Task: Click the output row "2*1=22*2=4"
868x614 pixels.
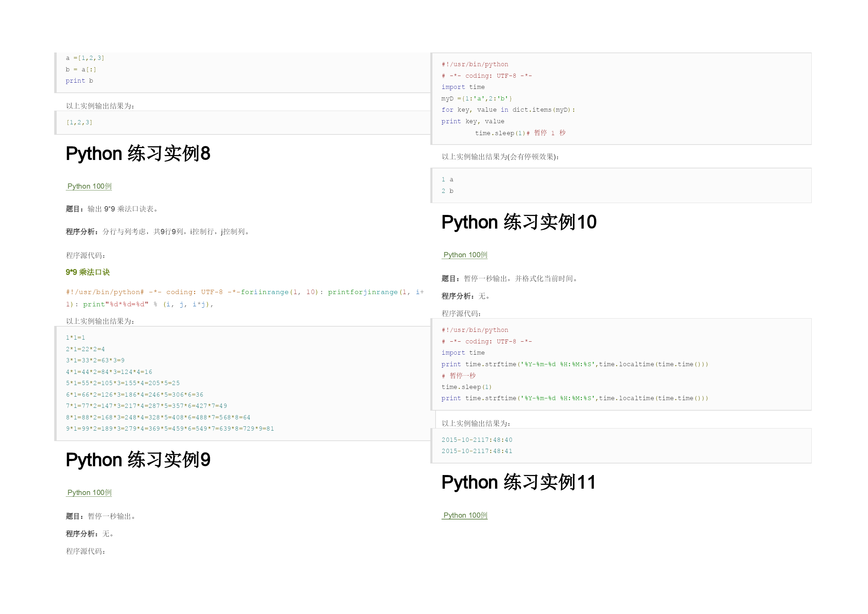Action: coord(85,349)
